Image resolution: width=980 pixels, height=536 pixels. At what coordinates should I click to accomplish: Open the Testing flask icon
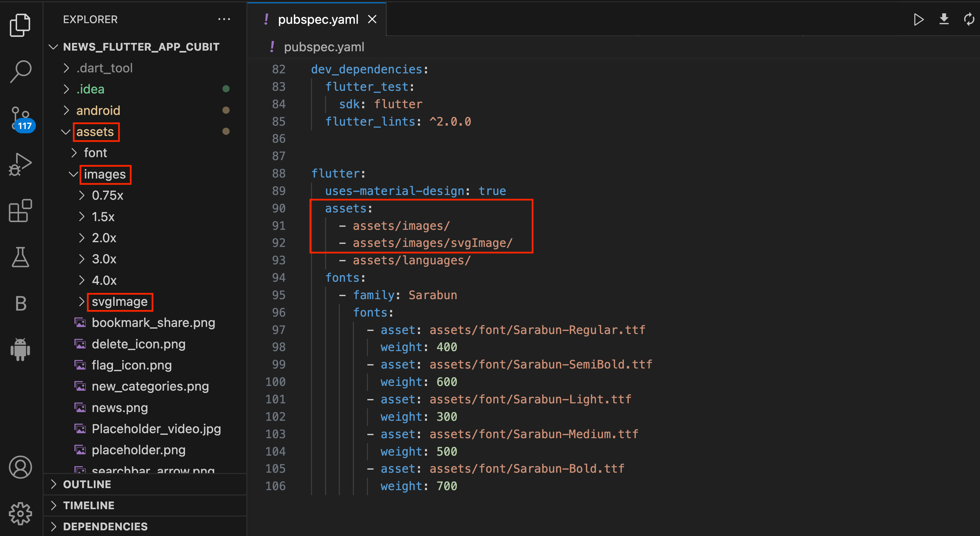[20, 257]
